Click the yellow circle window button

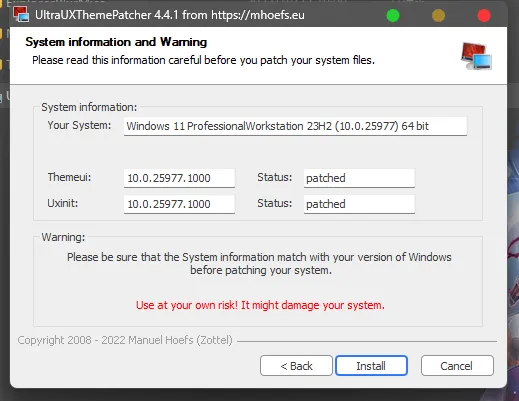click(x=438, y=15)
